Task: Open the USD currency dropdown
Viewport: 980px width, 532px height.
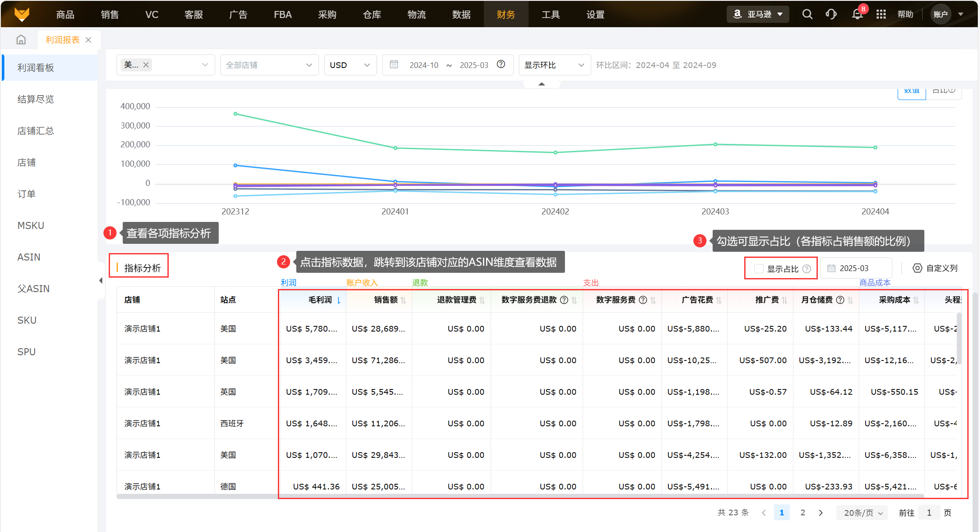Action: tap(350, 65)
